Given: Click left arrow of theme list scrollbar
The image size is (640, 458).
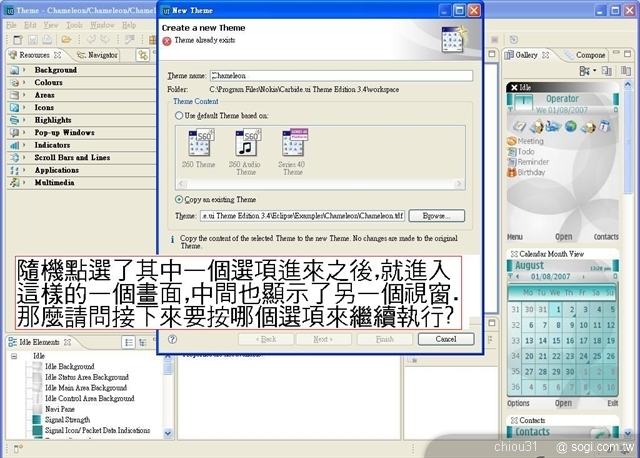Looking at the screenshot, I should (182, 184).
